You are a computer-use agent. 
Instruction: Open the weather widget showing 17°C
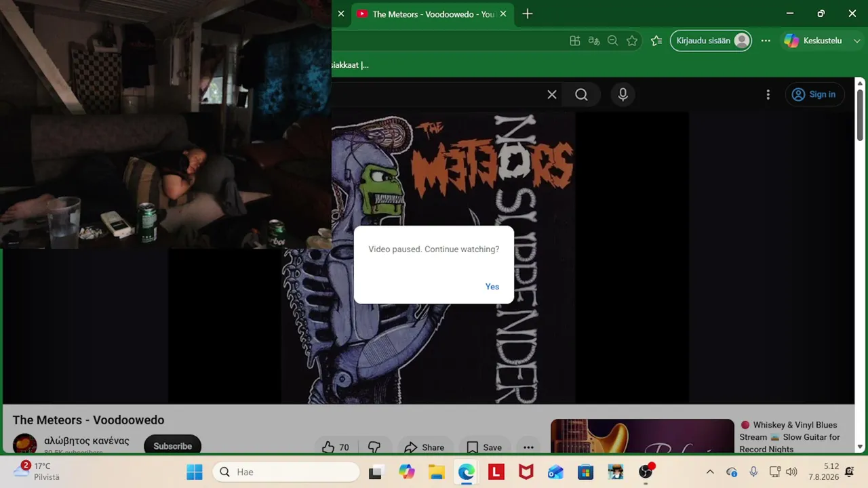(38, 471)
